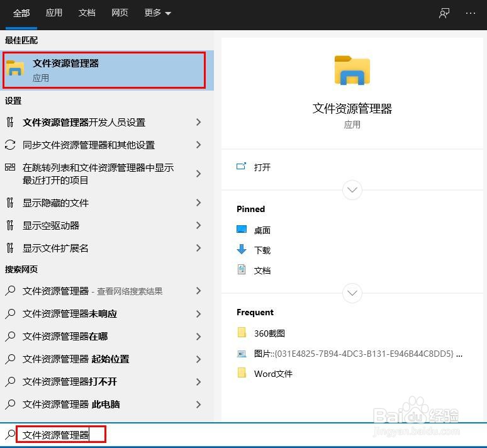The width and height of the screenshot is (487, 448).
Task: Open frequent folder Word文件
Action: (x=273, y=374)
